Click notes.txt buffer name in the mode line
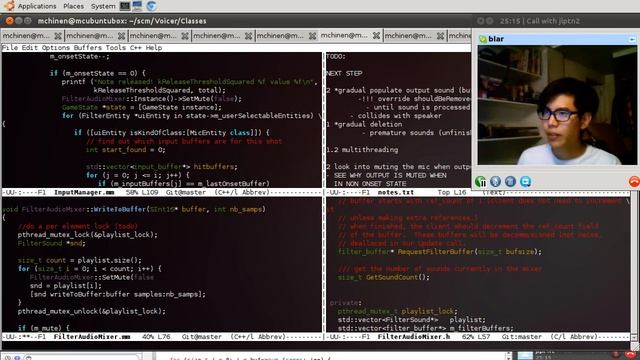This screenshot has width=640, height=360. pyautogui.click(x=396, y=192)
